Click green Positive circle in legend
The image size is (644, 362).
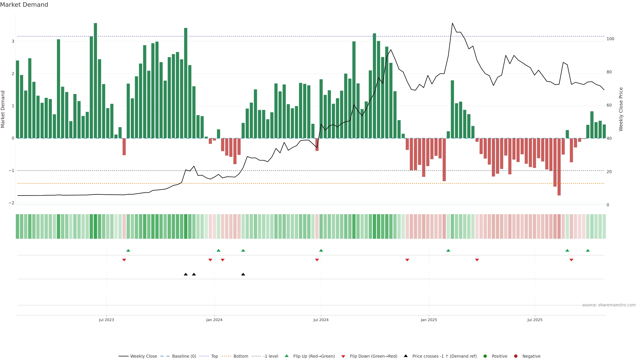[x=485, y=356]
